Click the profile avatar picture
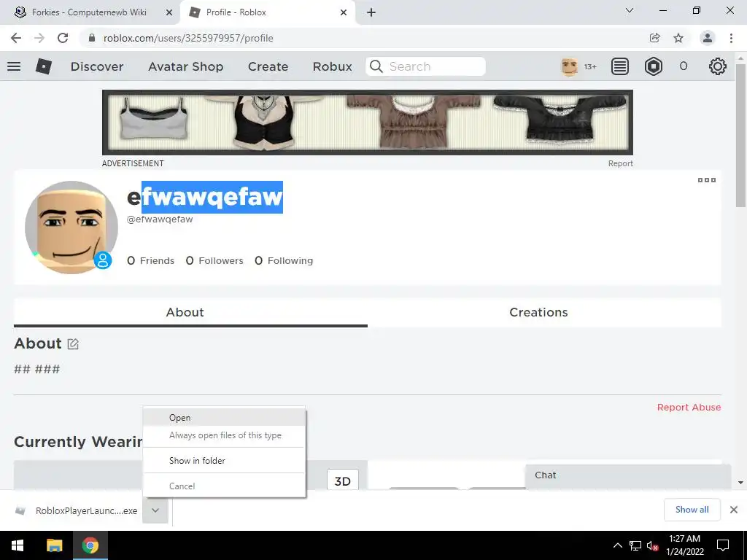 click(71, 227)
